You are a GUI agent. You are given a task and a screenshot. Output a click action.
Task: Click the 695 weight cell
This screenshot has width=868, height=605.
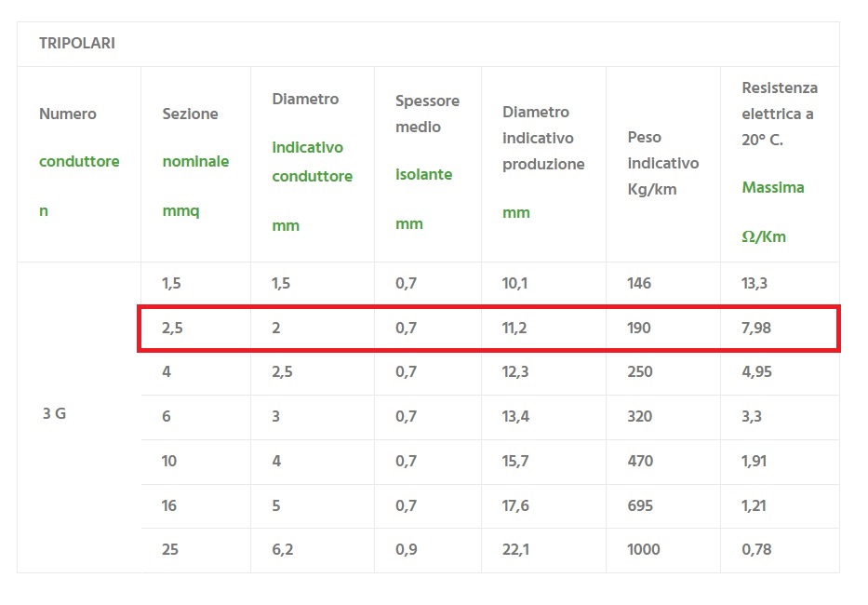pos(639,506)
